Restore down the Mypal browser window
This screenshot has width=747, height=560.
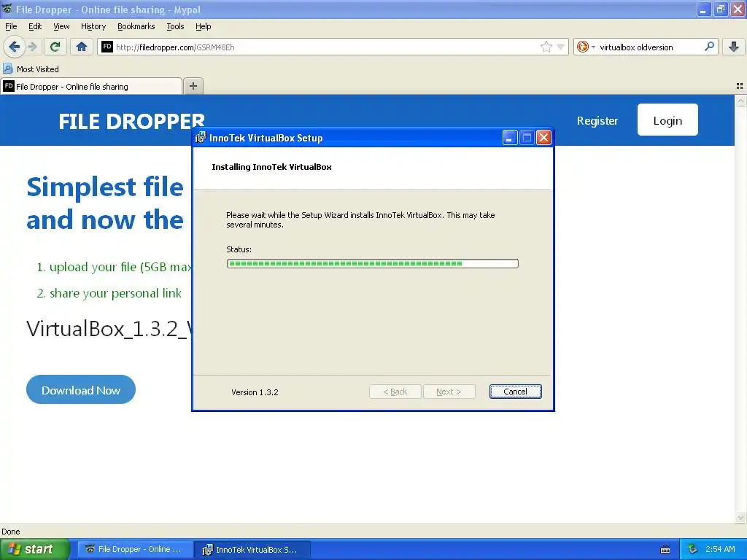point(720,9)
